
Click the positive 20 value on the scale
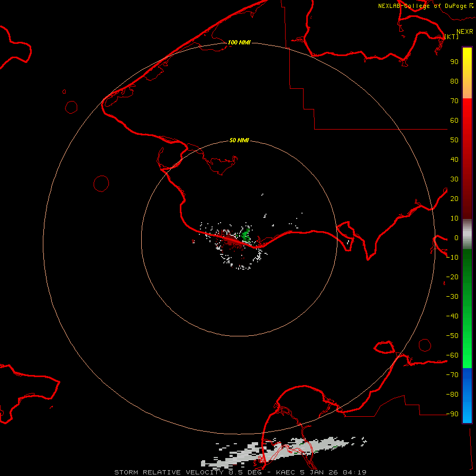pyautogui.click(x=454, y=198)
